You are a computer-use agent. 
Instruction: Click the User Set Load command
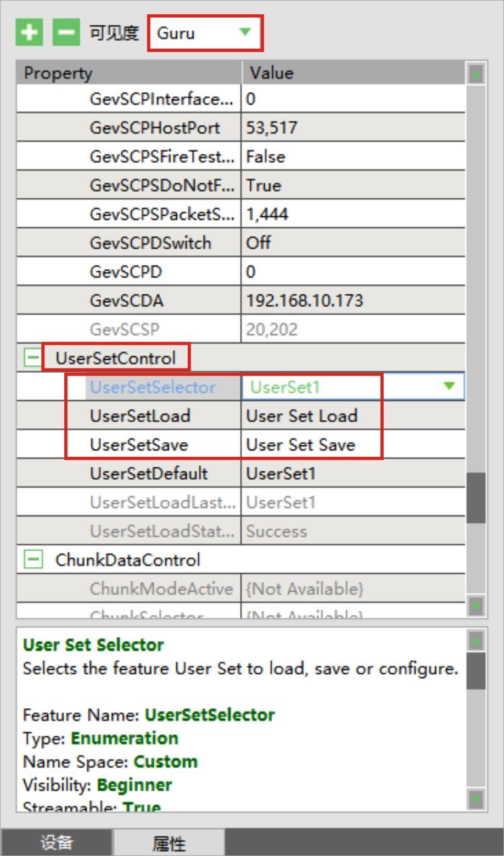click(x=301, y=416)
